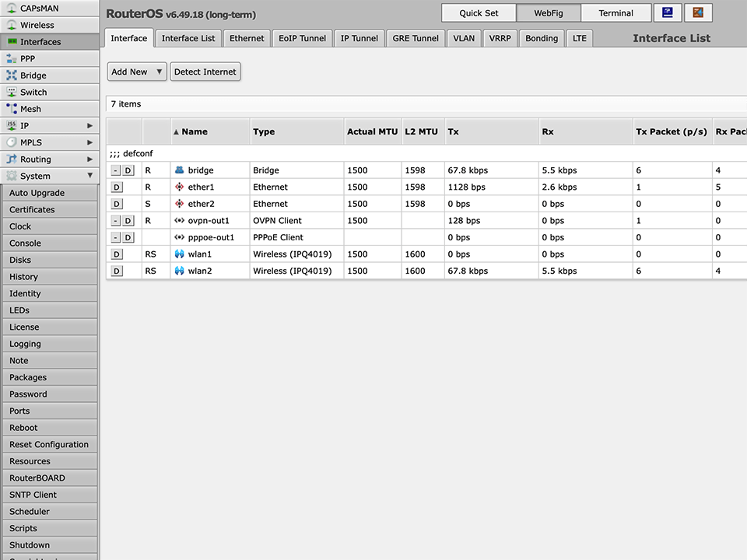The image size is (747, 560).
Task: Expand the Routing submenu in the sidebar
Action: point(89,159)
